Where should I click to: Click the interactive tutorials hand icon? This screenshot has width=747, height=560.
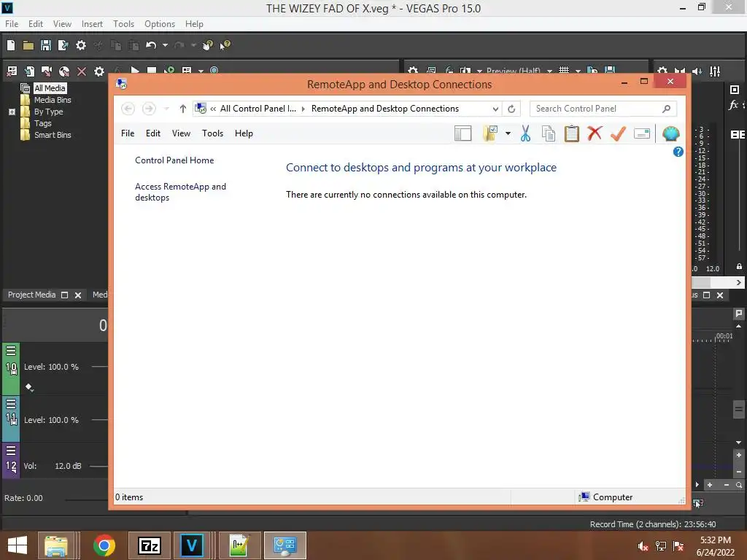207,45
